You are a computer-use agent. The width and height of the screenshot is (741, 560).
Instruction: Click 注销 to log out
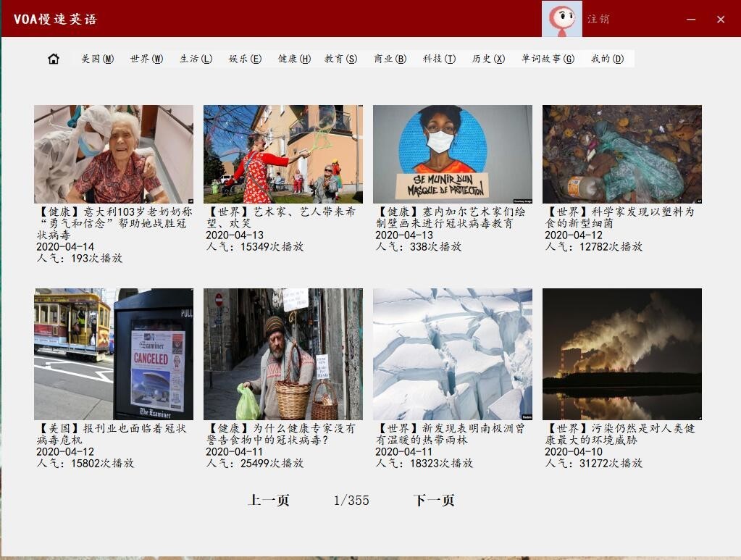tap(598, 19)
